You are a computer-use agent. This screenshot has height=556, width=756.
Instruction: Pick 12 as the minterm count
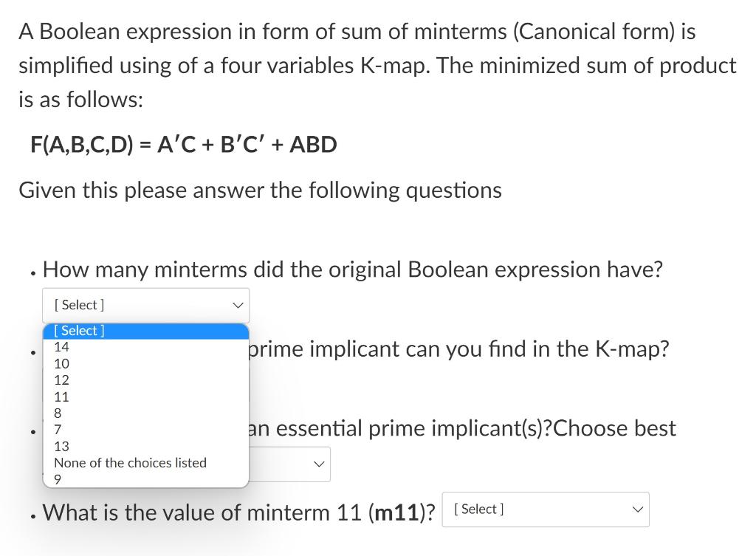(62, 380)
